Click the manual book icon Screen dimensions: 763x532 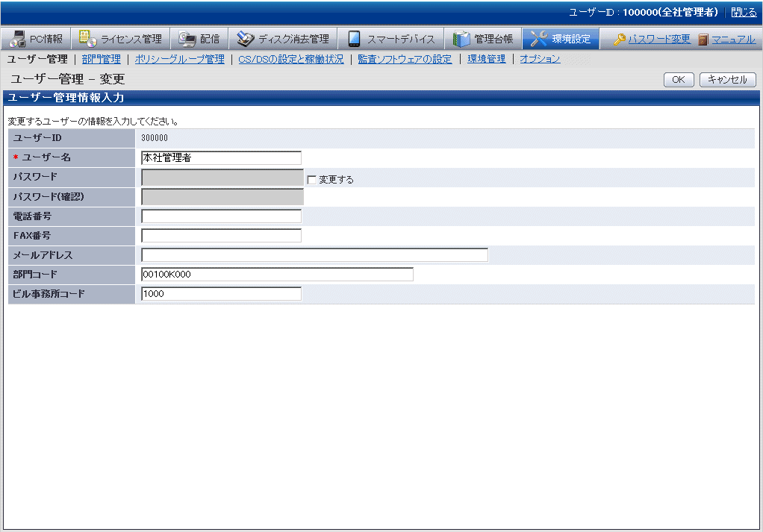703,40
